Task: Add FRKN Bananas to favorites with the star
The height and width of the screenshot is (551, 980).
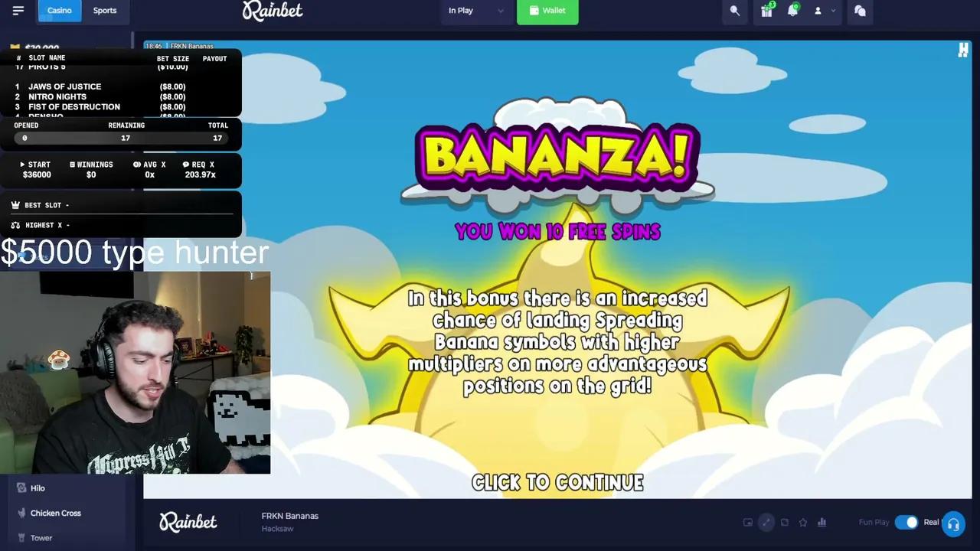Action: 803,523
